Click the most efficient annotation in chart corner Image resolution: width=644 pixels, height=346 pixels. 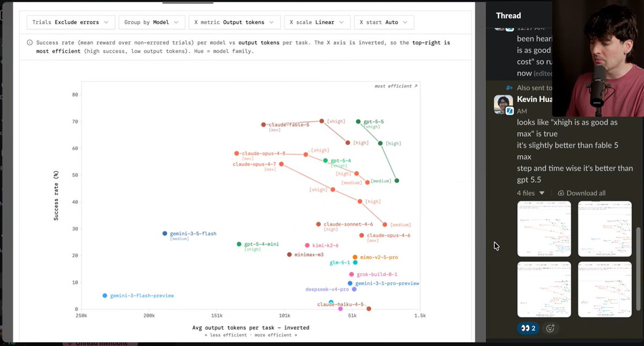coord(396,86)
